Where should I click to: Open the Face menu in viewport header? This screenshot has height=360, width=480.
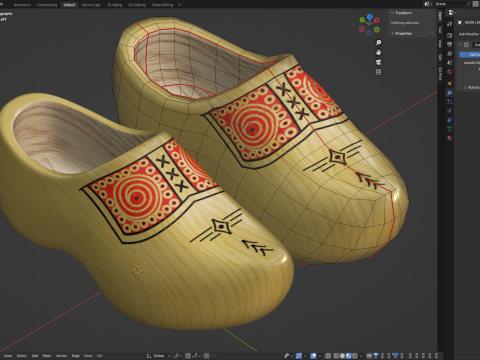pyautogui.click(x=88, y=356)
